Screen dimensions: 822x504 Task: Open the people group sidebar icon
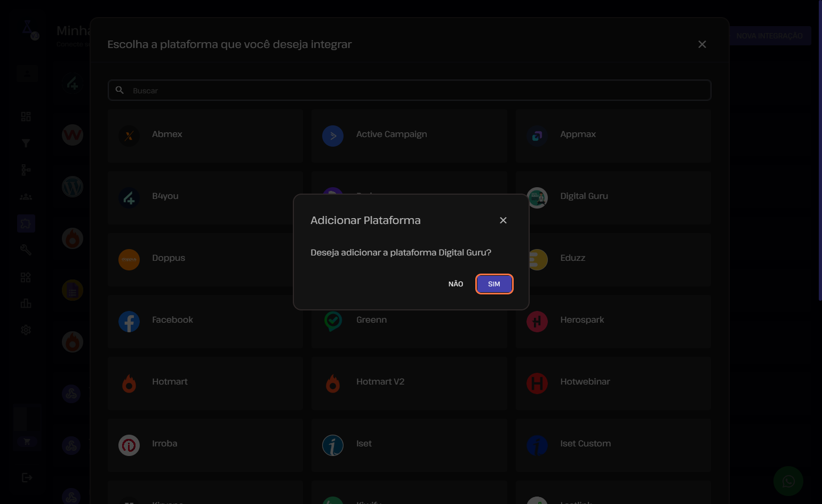point(26,197)
